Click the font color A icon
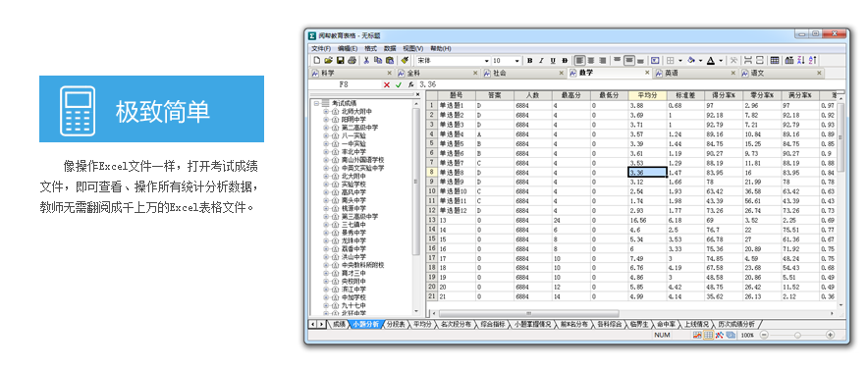This screenshot has height=371, width=868. coord(711,60)
